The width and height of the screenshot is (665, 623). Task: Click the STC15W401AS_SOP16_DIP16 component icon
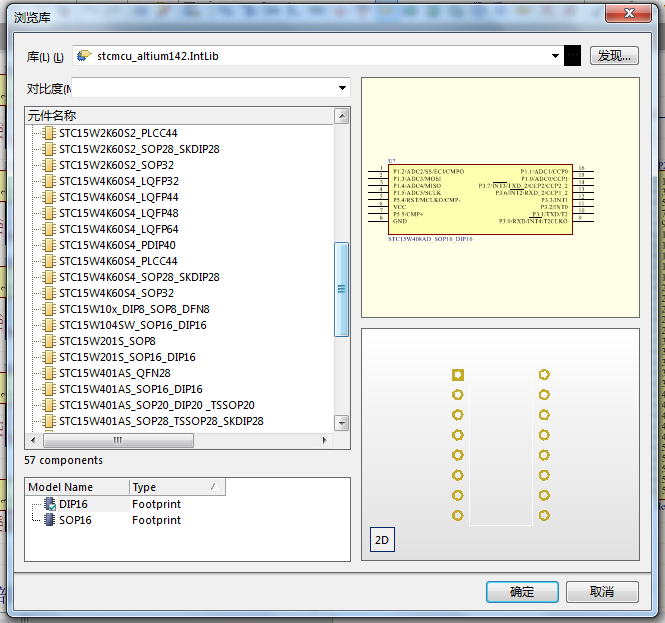(49, 389)
